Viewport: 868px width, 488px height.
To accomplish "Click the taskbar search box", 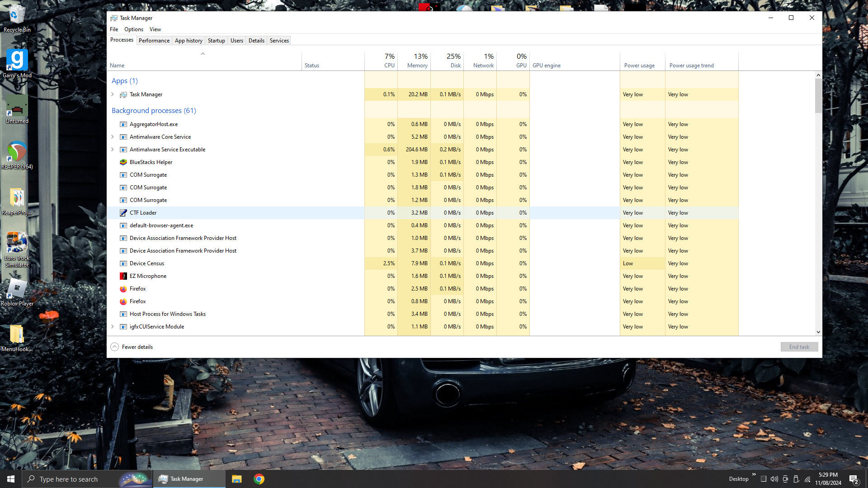I will (69, 479).
